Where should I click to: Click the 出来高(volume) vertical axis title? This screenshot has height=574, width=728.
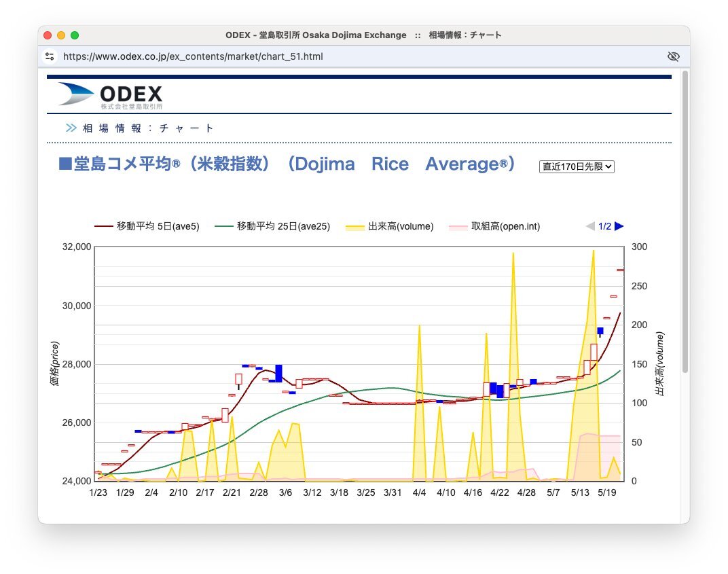click(659, 363)
